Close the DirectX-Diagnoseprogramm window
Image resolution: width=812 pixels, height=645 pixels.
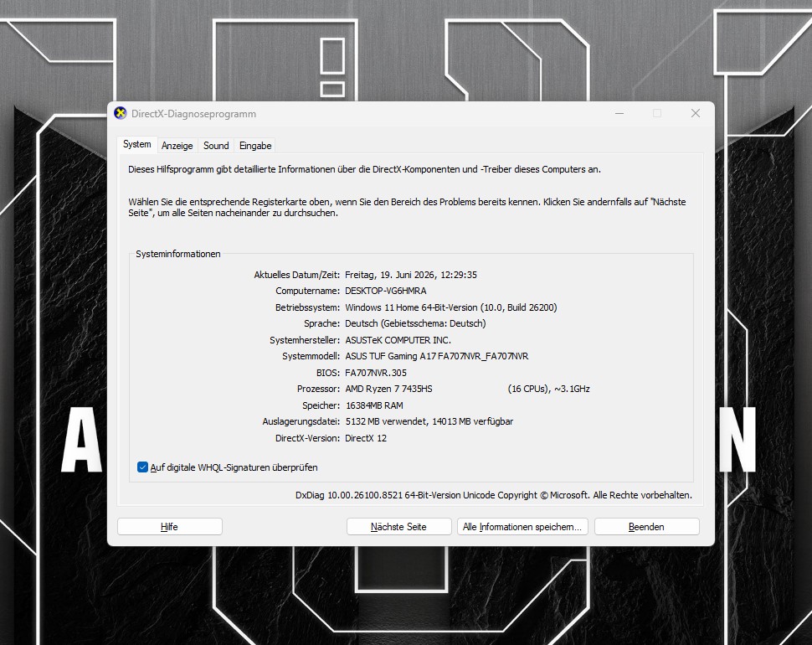click(696, 113)
